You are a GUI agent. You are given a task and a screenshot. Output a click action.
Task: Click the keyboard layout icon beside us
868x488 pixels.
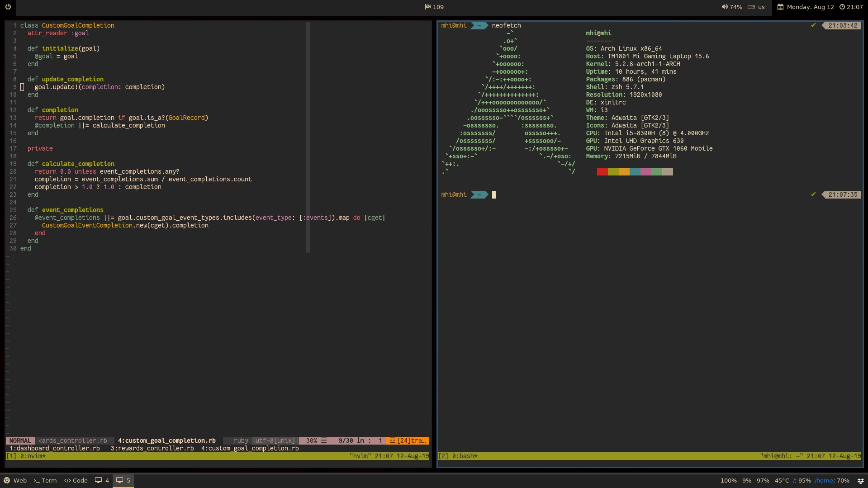click(x=751, y=7)
